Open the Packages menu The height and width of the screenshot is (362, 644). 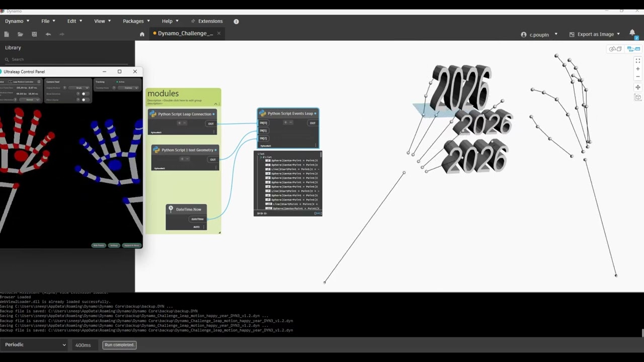coord(136,21)
